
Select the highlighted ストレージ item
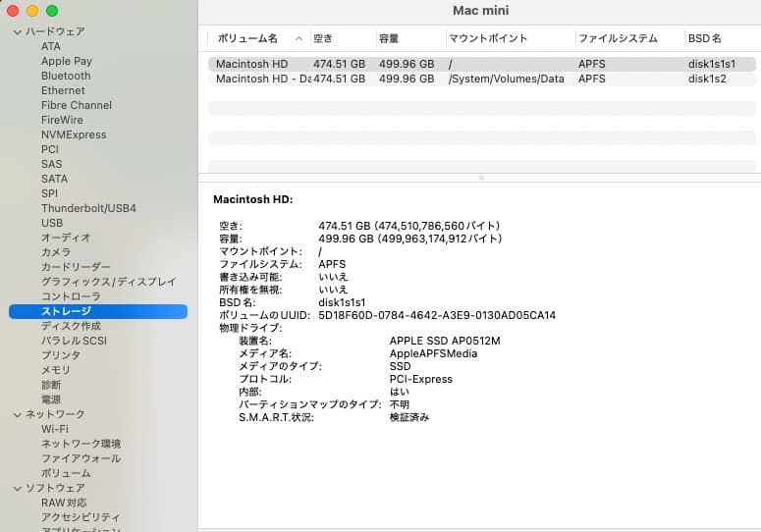click(x=98, y=311)
